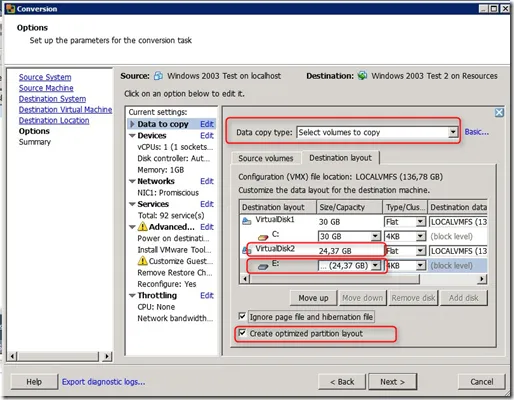Viewport: 514px width, 400px height.
Task: Click the source machine icon beside Source
Action: pos(158,76)
